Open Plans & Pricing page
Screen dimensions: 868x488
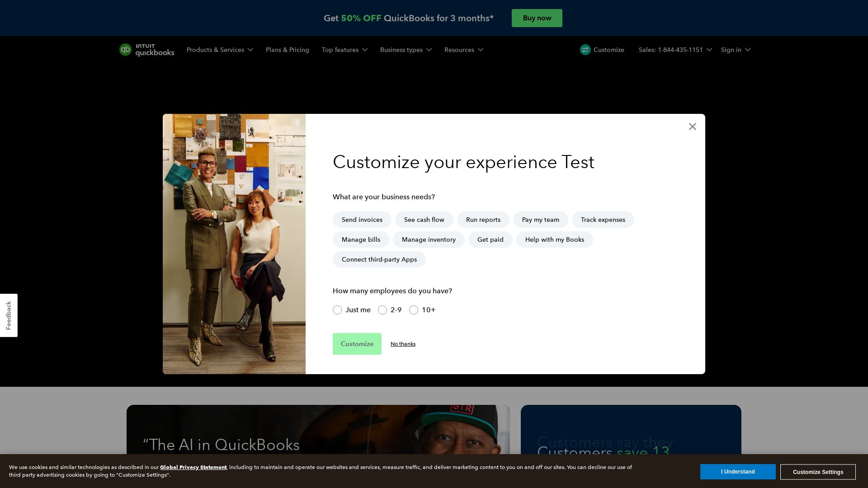click(288, 50)
